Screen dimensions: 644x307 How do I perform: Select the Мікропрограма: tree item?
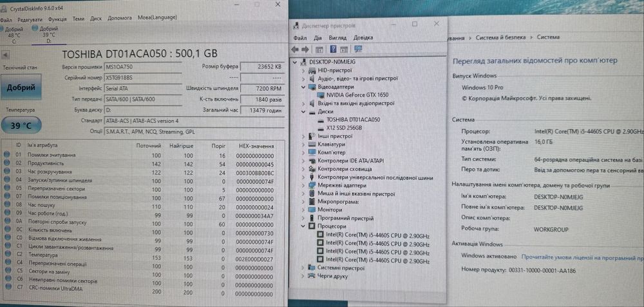click(339, 202)
